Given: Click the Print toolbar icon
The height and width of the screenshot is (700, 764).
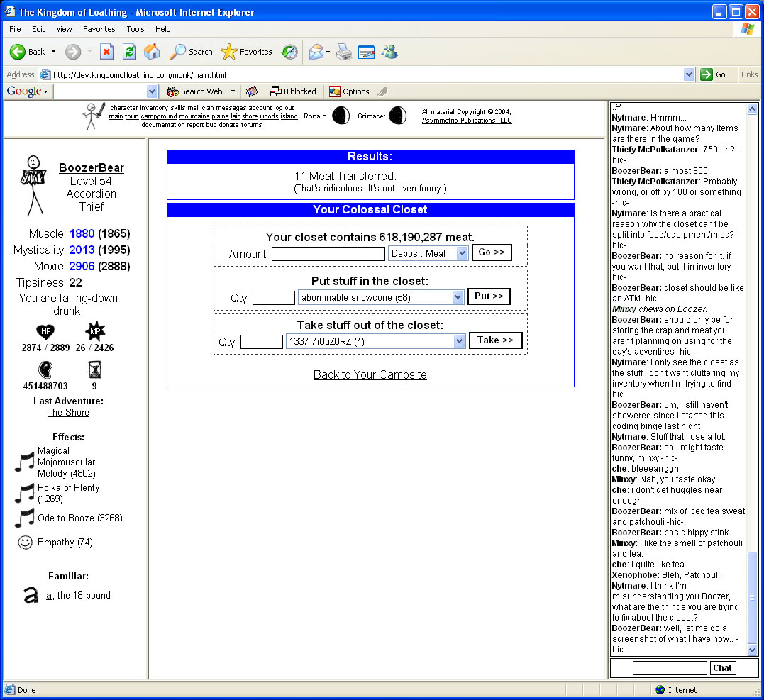Looking at the screenshot, I should point(344,52).
